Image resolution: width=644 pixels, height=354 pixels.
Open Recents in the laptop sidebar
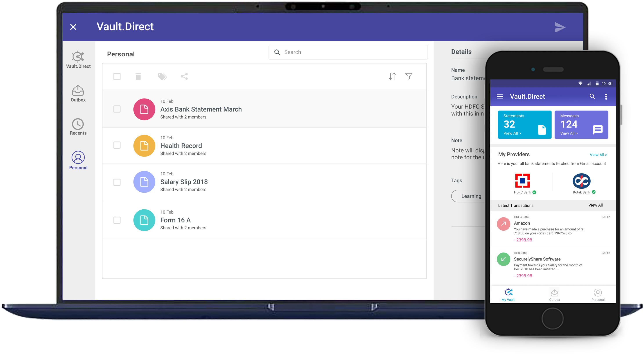tap(78, 127)
